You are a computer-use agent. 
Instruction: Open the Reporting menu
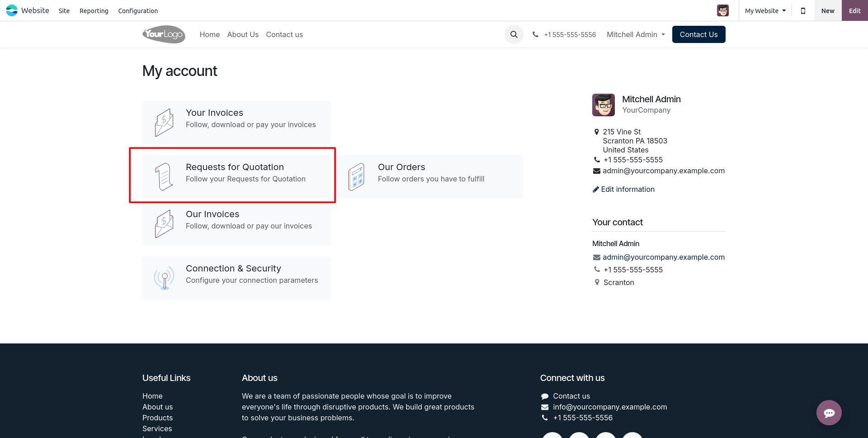(94, 11)
